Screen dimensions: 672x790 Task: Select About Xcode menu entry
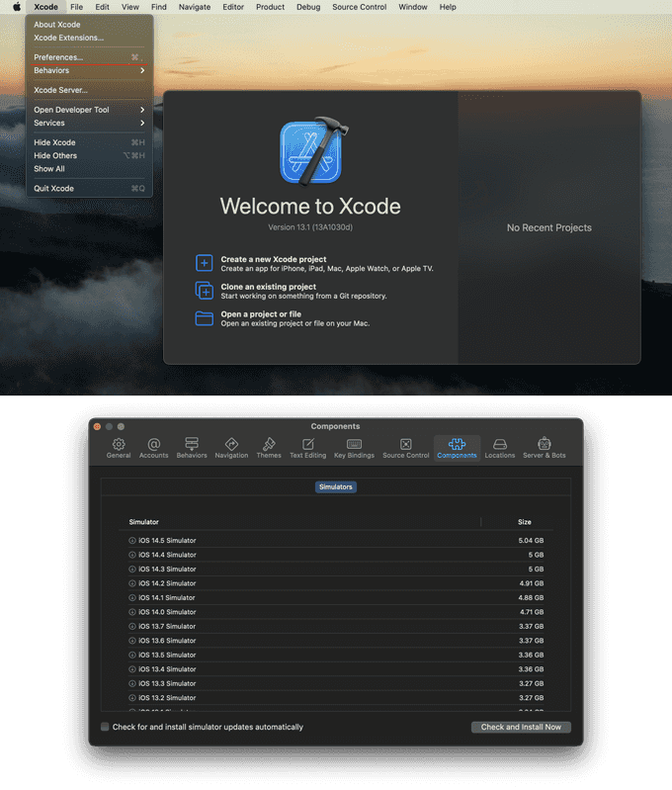pyautogui.click(x=89, y=25)
